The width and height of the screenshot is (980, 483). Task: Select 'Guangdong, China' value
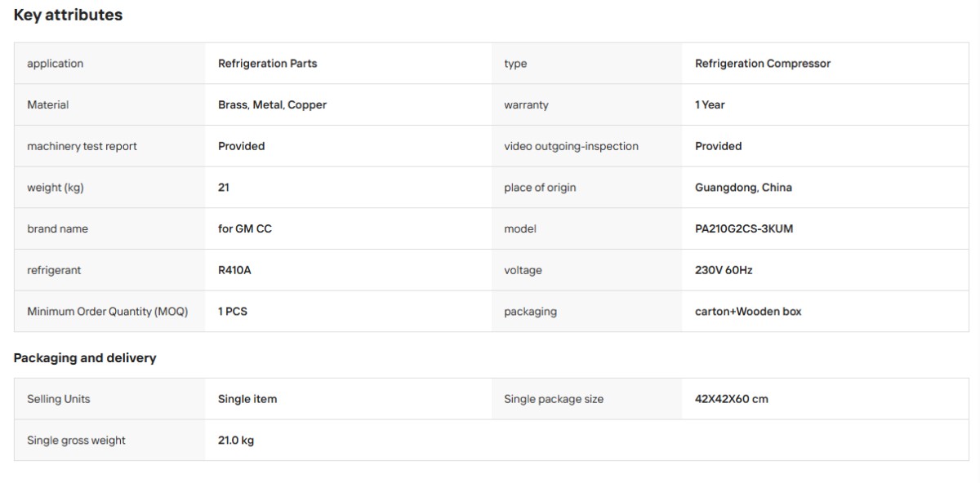[x=743, y=188]
